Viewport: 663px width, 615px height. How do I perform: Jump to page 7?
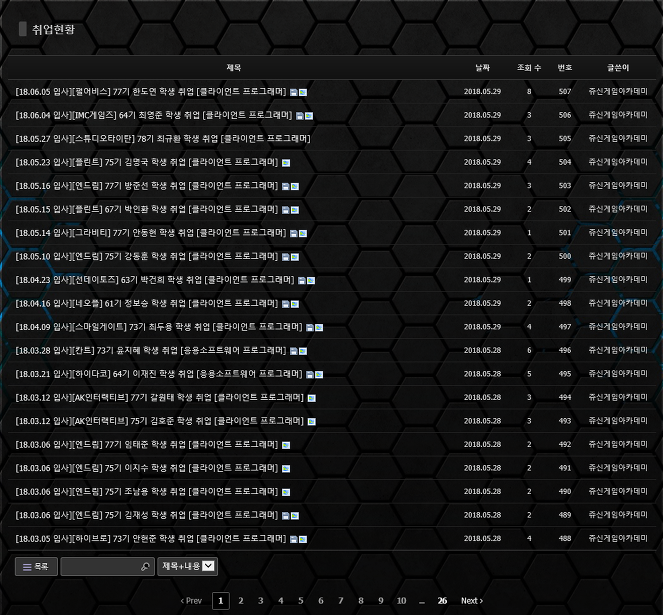coord(341,601)
